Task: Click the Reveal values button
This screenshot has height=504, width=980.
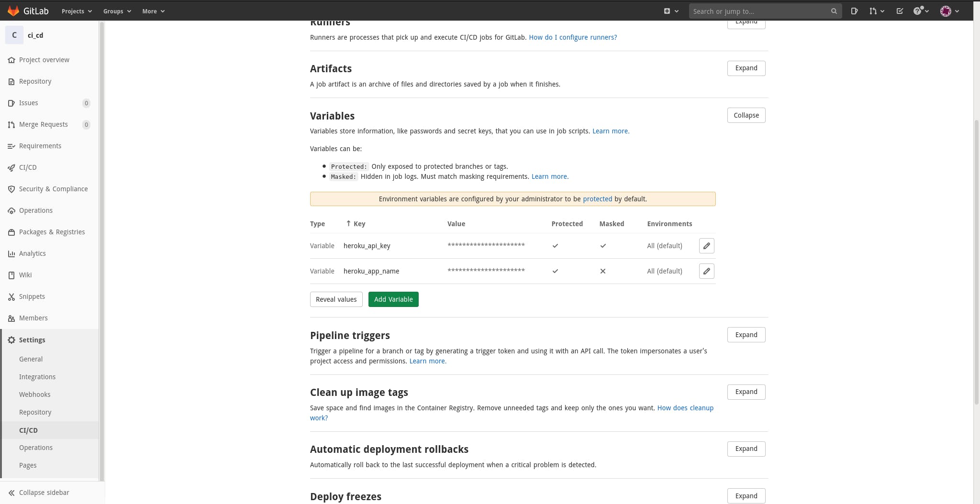Action: [x=336, y=299]
